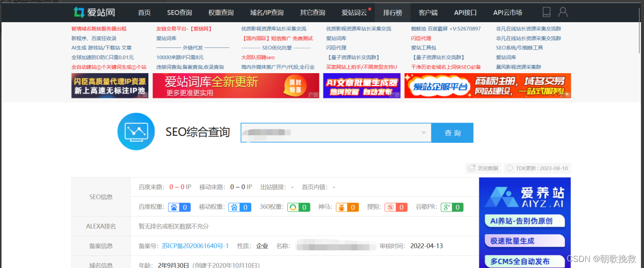644x268 pixels.
Task: Focus the SEO综合查询 domain input field
Action: tap(336, 133)
